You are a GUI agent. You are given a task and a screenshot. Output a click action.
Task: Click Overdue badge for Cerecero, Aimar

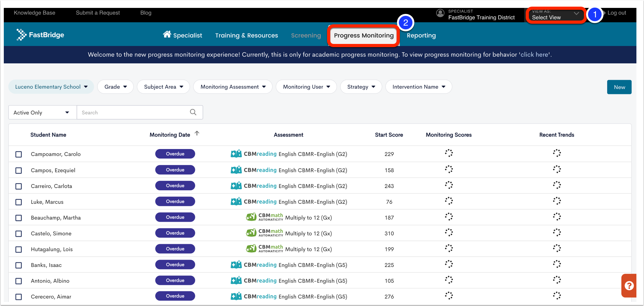[175, 296]
